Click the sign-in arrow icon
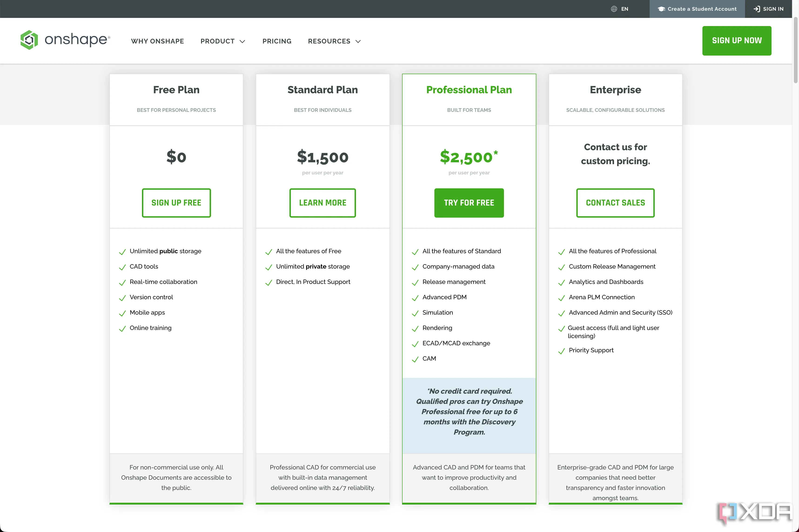This screenshot has height=532, width=799. pos(757,9)
